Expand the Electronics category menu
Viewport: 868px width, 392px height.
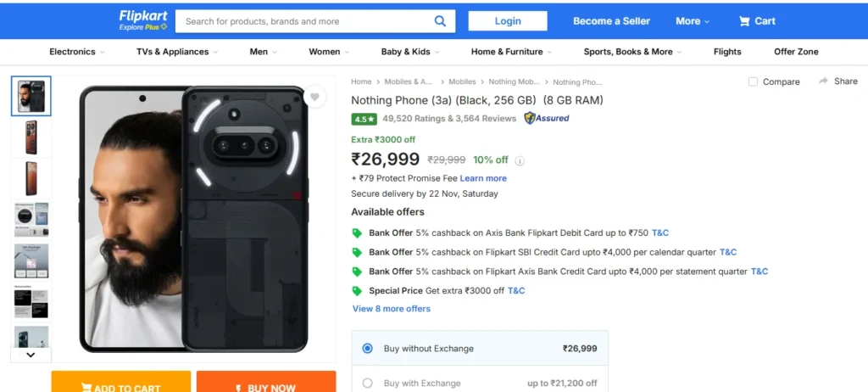pyautogui.click(x=77, y=52)
